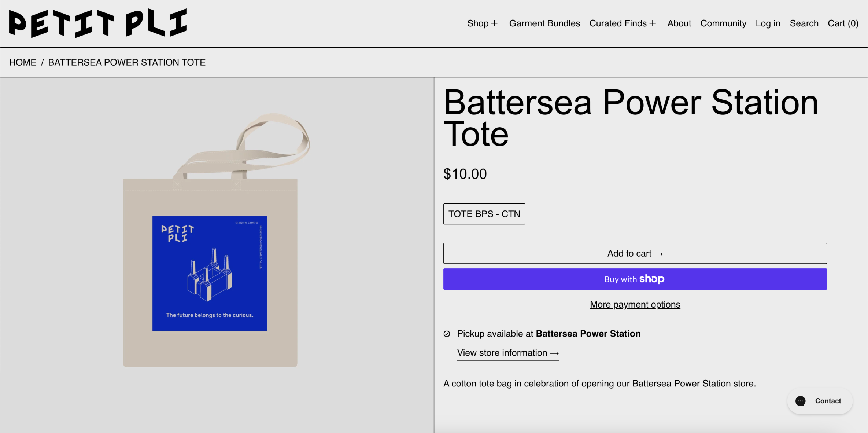This screenshot has height=433, width=868.
Task: Click Log in
Action: point(768,23)
